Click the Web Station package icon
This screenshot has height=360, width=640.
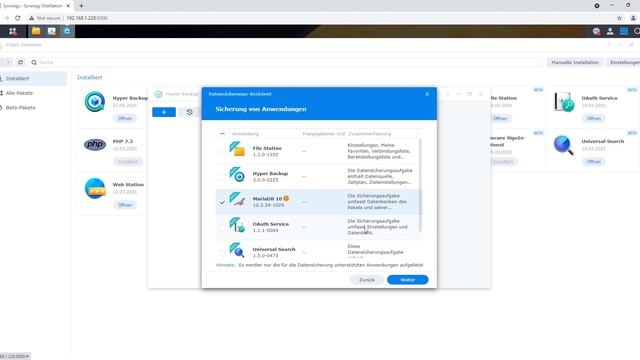pos(95,188)
